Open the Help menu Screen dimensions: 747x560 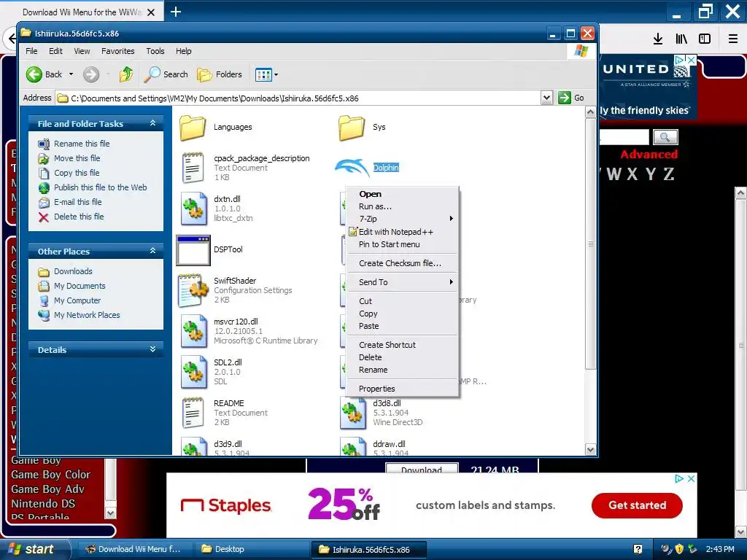click(x=183, y=51)
